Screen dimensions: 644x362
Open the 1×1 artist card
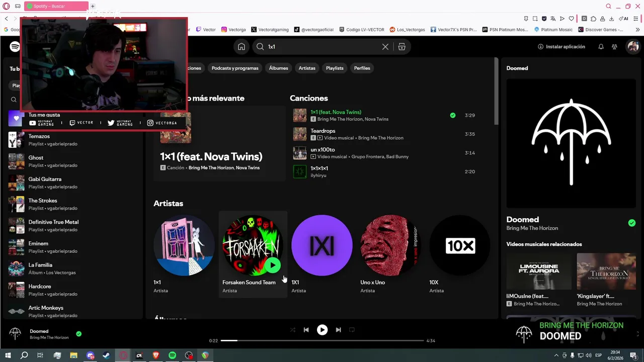[184, 254]
